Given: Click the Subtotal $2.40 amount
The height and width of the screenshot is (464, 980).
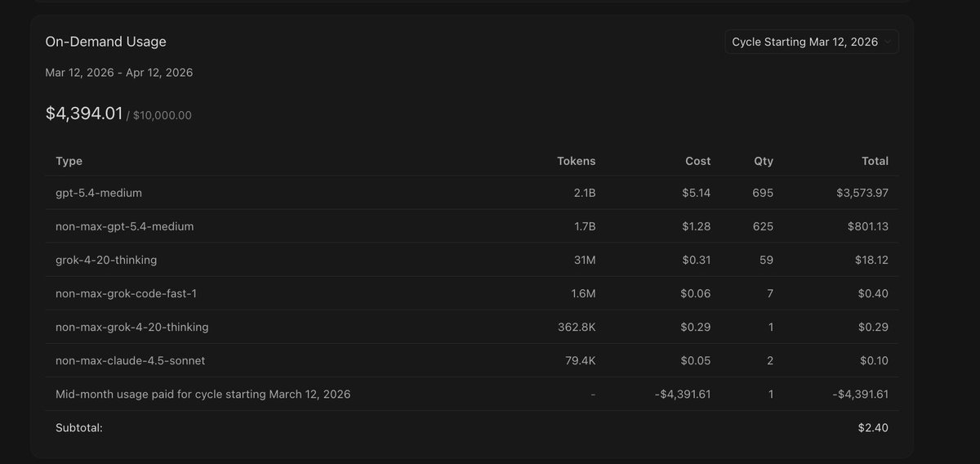Looking at the screenshot, I should coord(875,427).
